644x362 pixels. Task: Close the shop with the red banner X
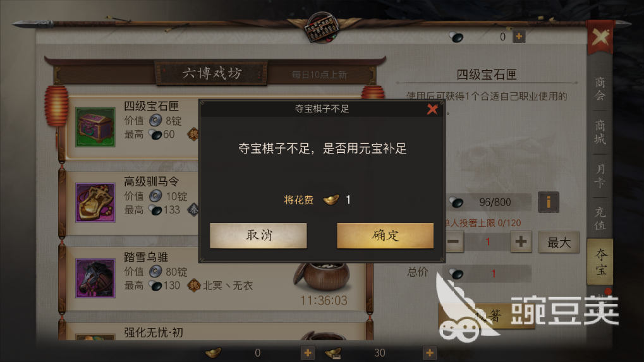coord(600,38)
